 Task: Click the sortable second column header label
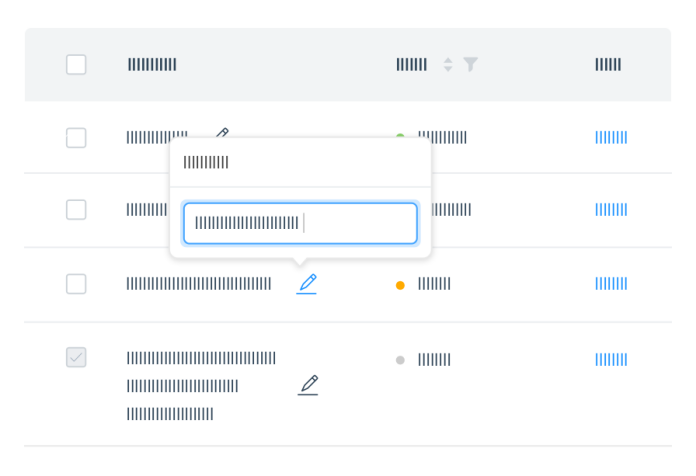(411, 65)
